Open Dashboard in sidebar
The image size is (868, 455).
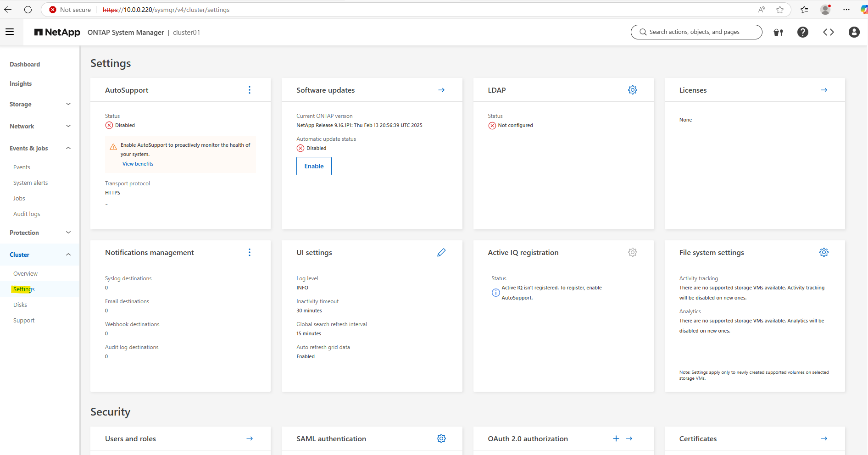(25, 64)
